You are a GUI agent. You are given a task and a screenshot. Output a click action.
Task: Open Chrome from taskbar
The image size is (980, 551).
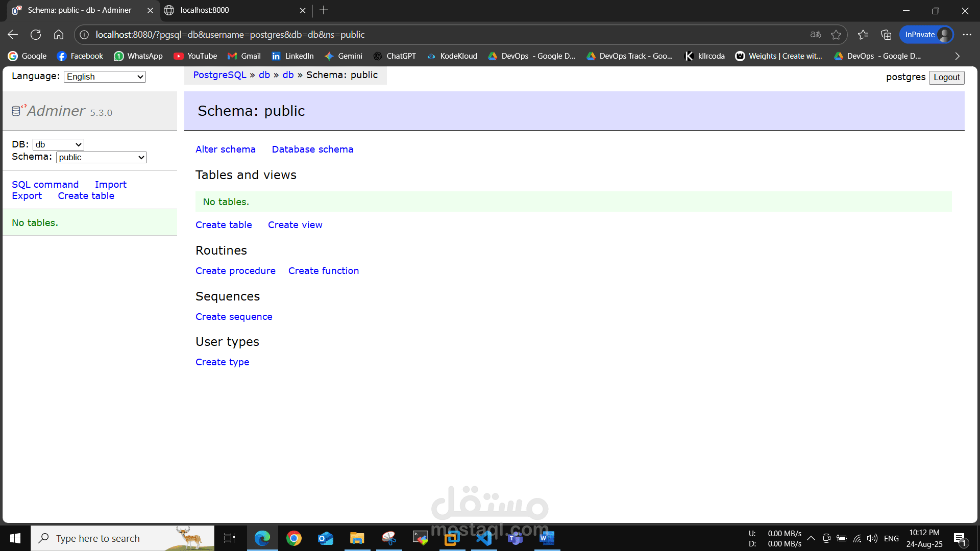coord(294,538)
